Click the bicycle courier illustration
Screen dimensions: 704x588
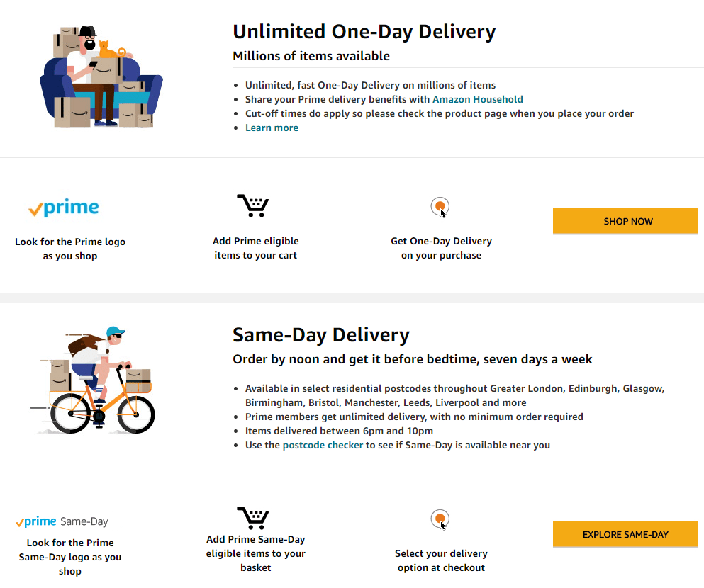(x=93, y=380)
